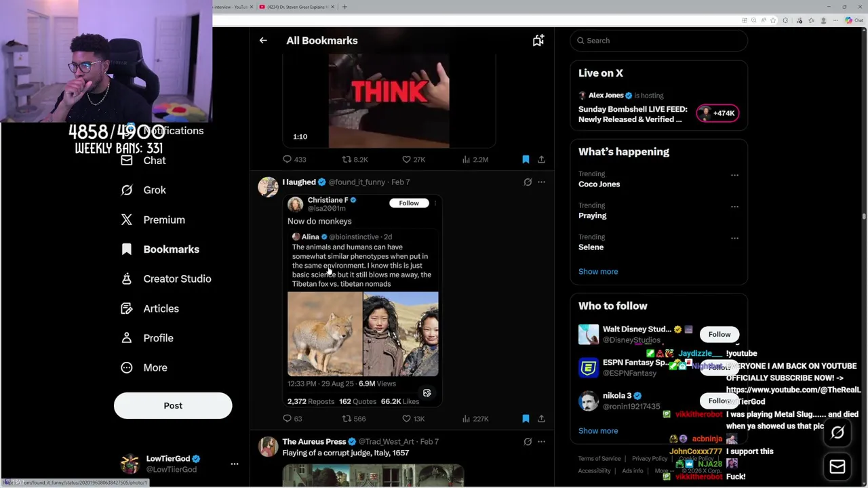Open the nikola 3 profile suggestion

click(x=617, y=396)
